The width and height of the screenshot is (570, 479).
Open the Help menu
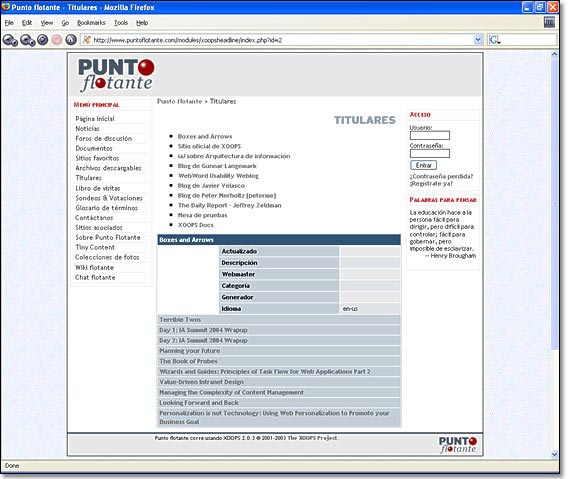(x=142, y=23)
